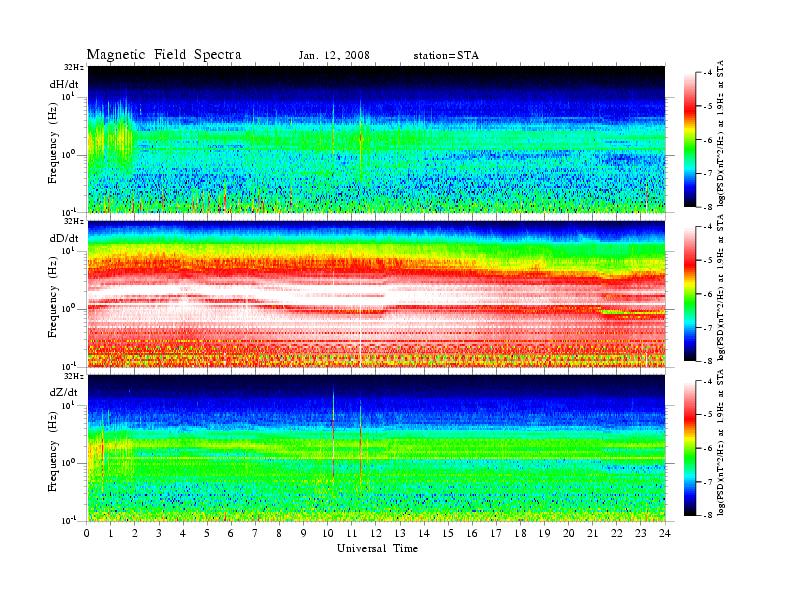Click the time axis tick label "12"
792x612 pixels.
coord(375,533)
